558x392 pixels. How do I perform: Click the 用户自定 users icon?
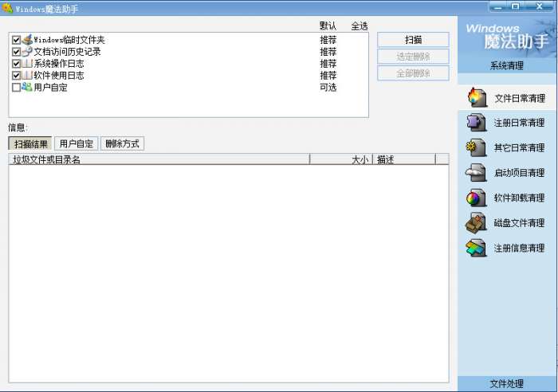click(27, 87)
